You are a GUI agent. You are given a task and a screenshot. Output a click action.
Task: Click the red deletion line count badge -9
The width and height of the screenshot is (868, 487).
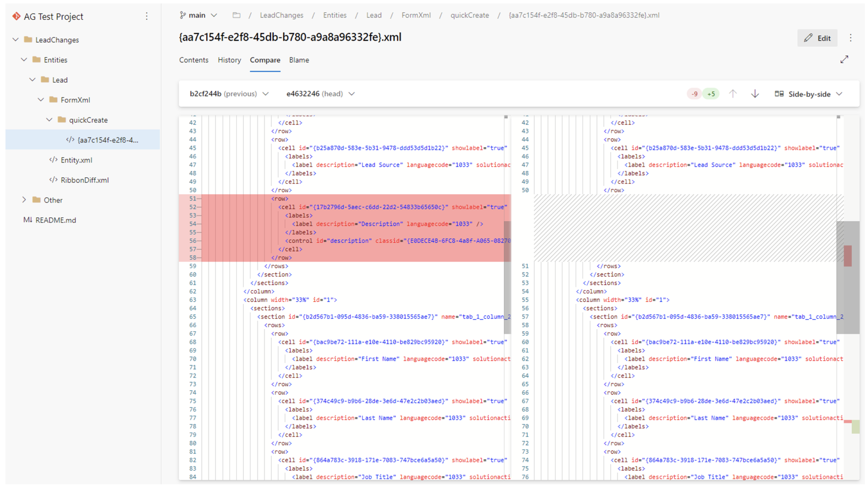(693, 94)
